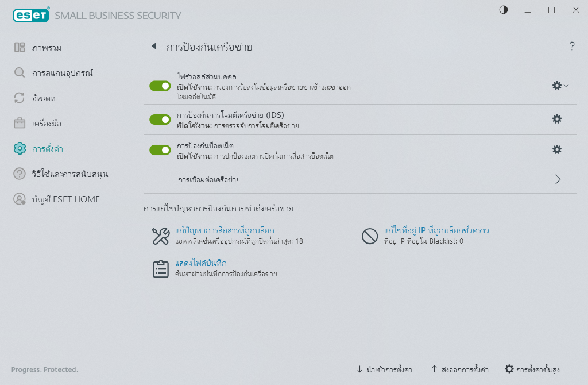Open gear settings for การป้องกันบ็อตเน็ต
The width and height of the screenshot is (588, 385).
point(557,150)
